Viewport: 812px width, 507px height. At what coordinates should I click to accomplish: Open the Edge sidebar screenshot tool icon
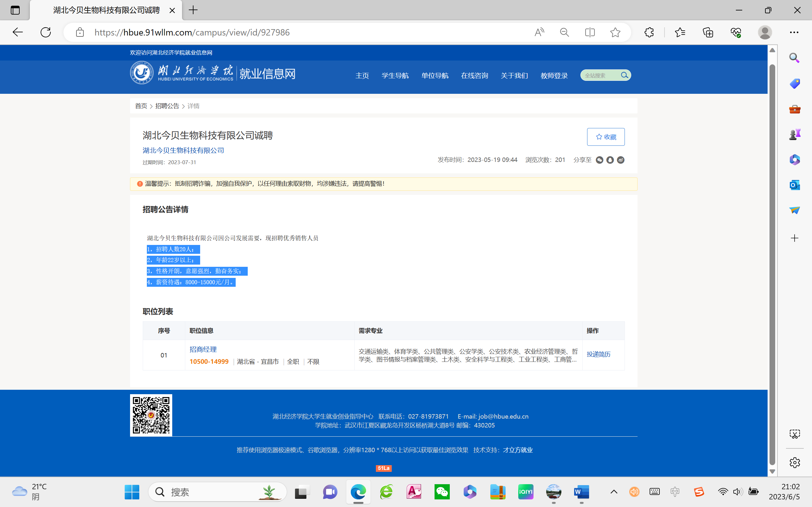794,434
